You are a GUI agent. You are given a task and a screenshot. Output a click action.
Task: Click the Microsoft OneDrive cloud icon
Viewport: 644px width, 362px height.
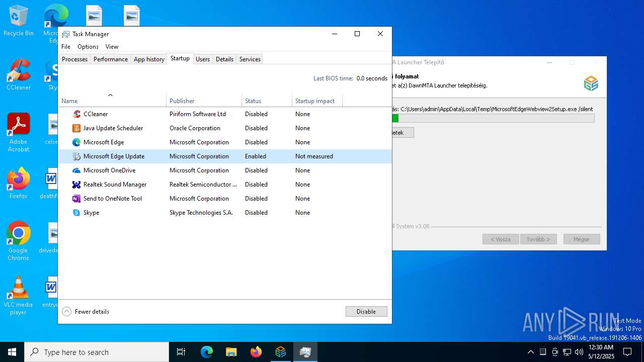(x=76, y=170)
